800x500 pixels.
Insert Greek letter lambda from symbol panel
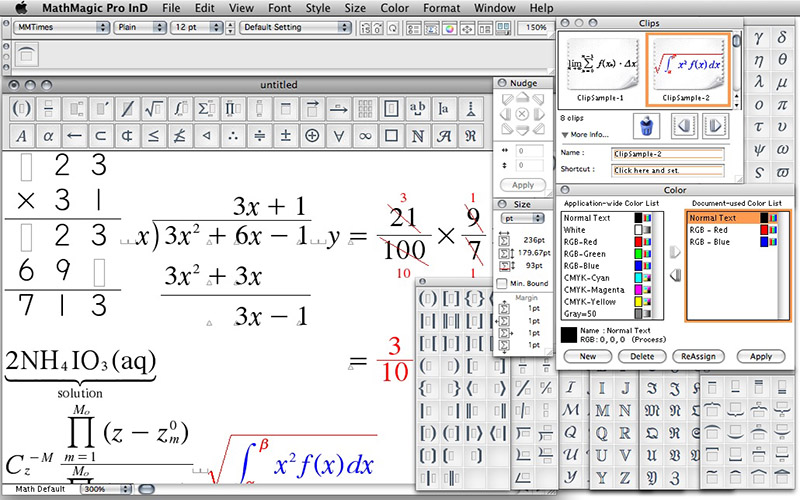759,82
